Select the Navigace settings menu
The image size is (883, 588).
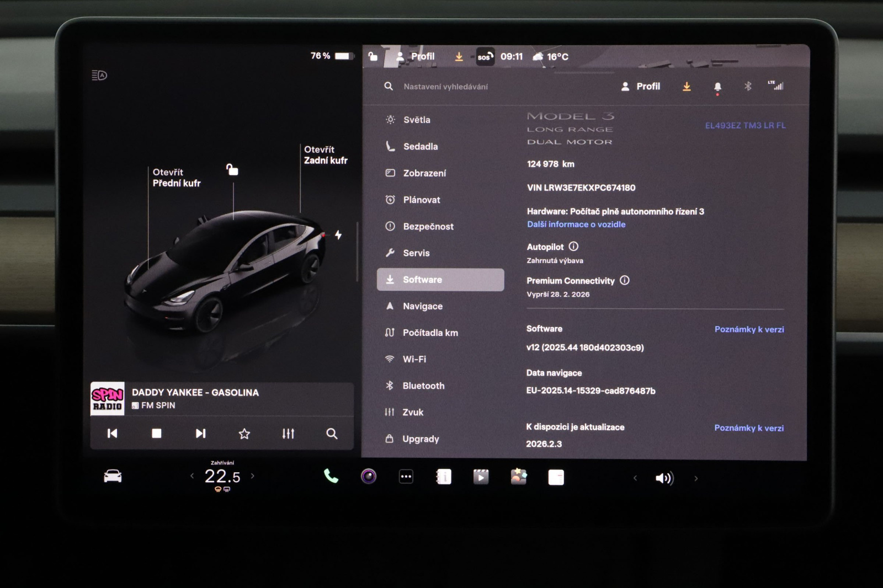pos(422,306)
